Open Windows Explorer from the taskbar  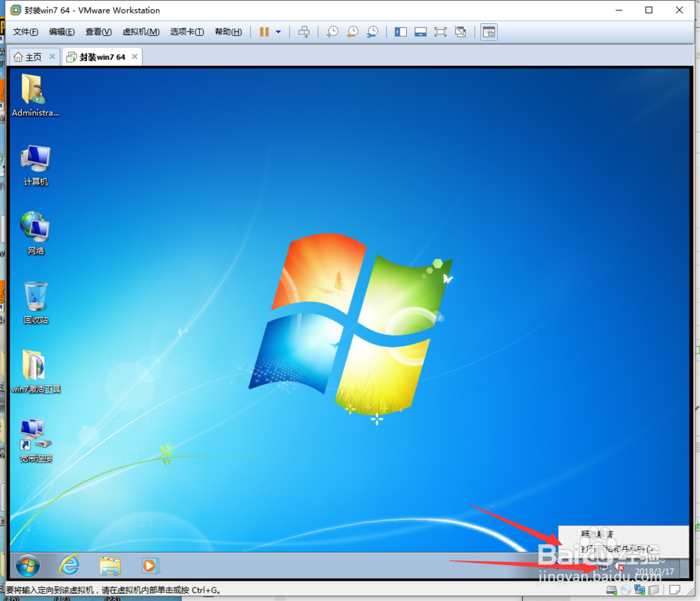click(111, 566)
